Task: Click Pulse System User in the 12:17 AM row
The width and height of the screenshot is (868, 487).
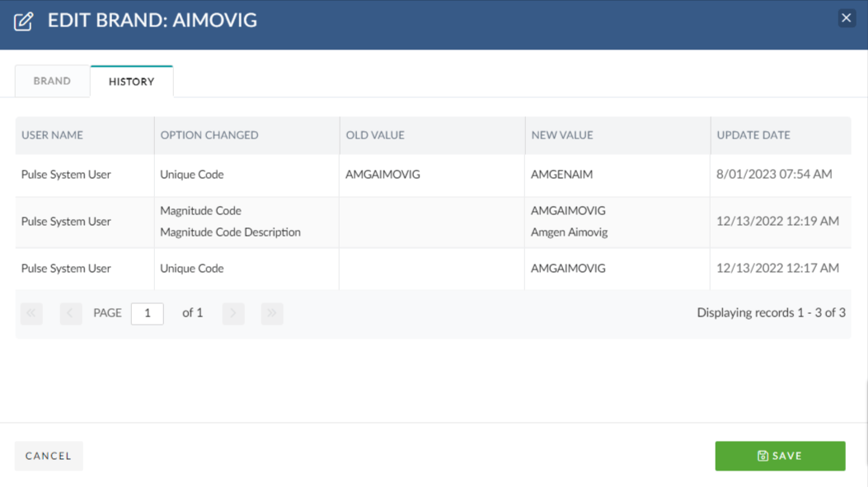Action: 66,269
